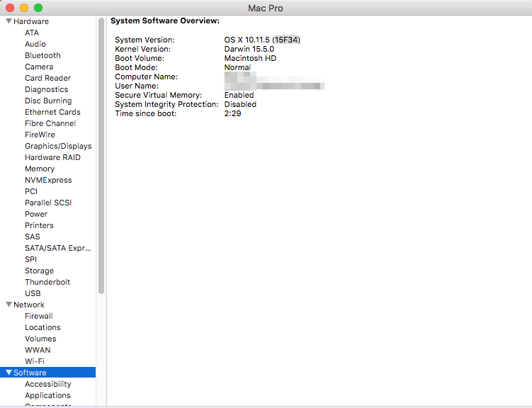
Task: Select Audio under Hardware
Action: [x=35, y=44]
